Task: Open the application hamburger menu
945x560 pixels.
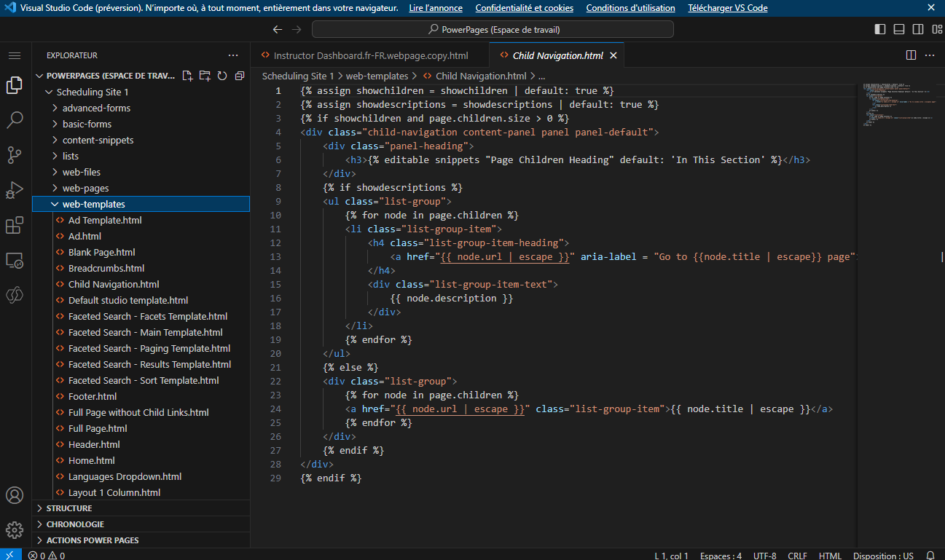Action: point(14,55)
